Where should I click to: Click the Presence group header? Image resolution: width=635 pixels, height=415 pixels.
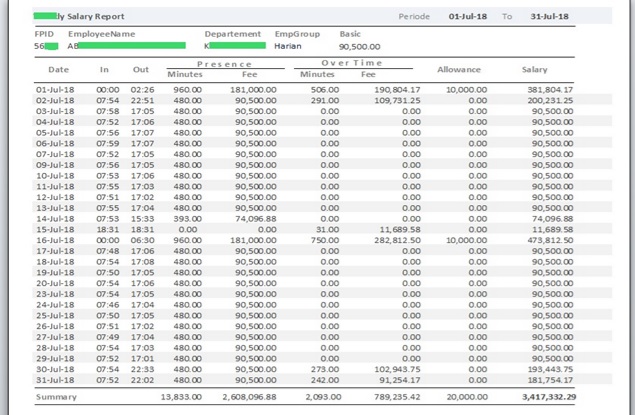(223, 64)
